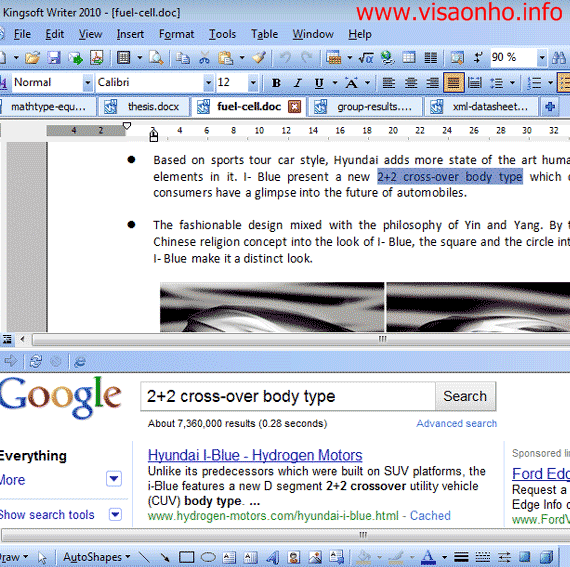Click the document horizontal scrollbar
The image size is (570, 567).
tap(301, 339)
